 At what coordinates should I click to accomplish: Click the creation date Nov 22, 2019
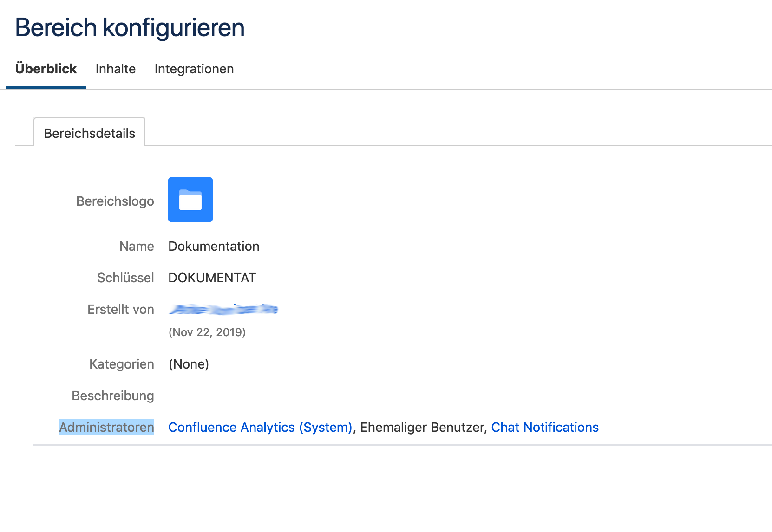pyautogui.click(x=207, y=332)
